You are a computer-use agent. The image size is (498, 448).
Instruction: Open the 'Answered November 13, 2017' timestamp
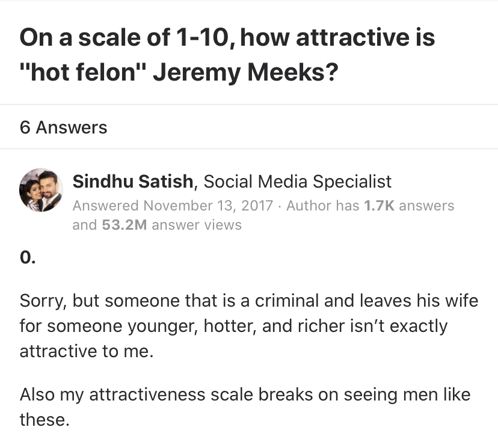click(173, 206)
